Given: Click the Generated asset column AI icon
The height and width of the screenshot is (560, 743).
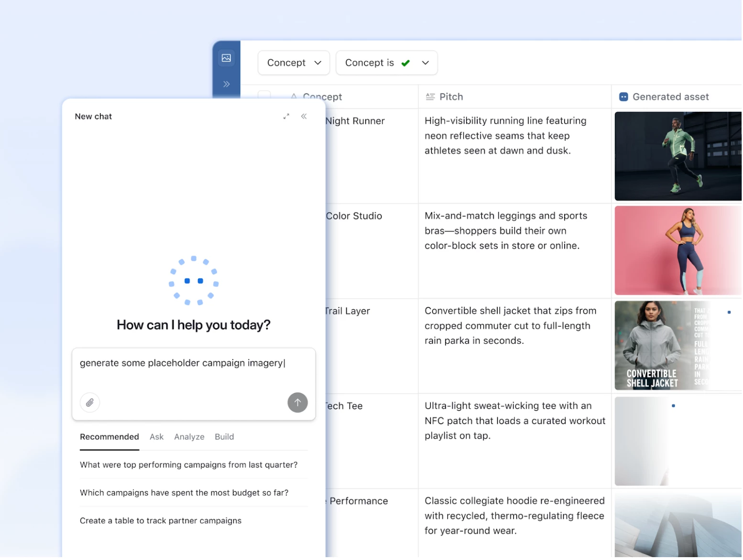Looking at the screenshot, I should click(x=624, y=97).
